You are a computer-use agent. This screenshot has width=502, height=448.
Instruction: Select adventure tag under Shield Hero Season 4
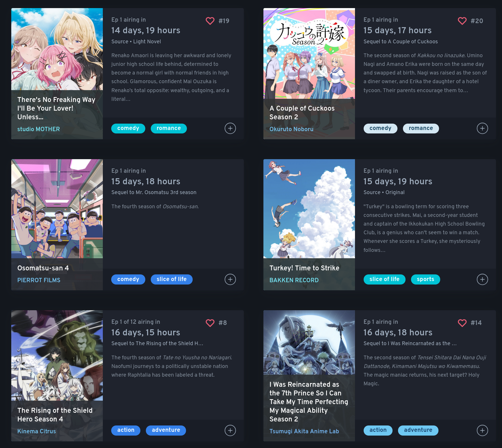pyautogui.click(x=166, y=430)
